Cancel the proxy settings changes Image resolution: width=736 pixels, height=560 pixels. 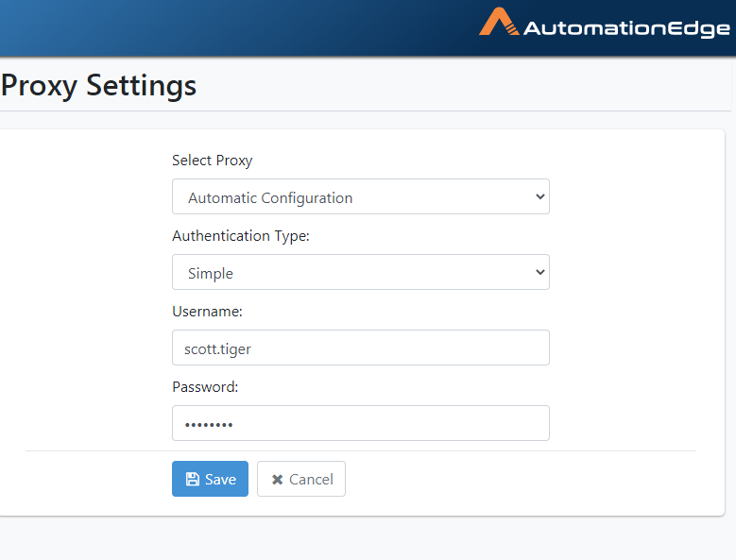coord(301,479)
